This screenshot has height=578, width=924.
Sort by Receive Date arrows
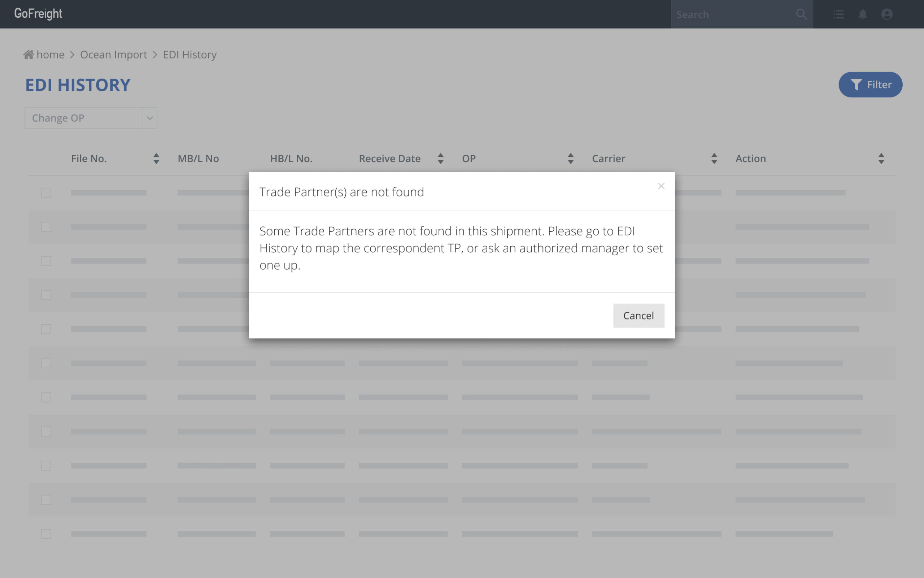(x=440, y=158)
